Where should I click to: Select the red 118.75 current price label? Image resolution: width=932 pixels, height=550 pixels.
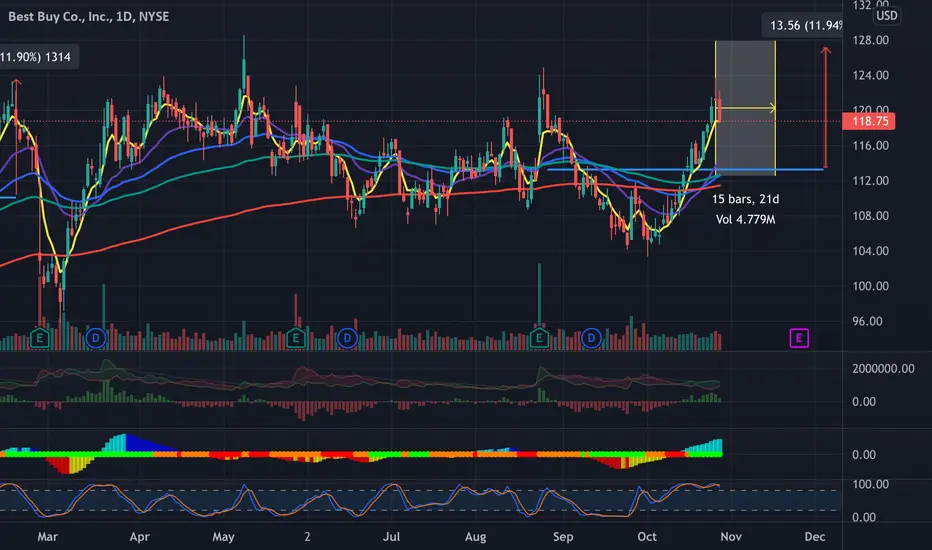click(868, 121)
